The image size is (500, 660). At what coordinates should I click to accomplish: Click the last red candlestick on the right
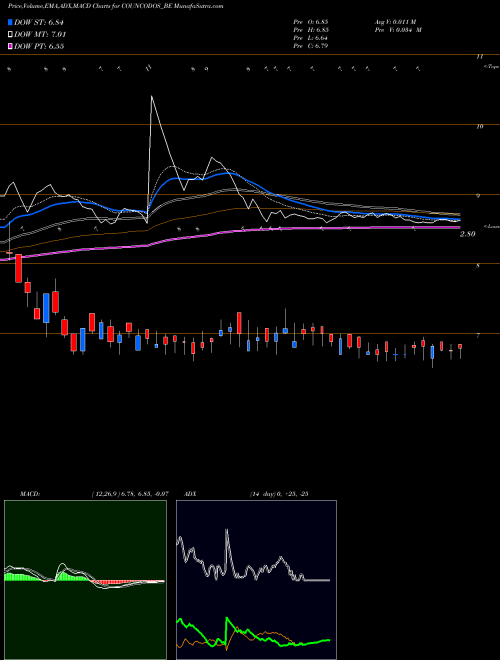(460, 346)
